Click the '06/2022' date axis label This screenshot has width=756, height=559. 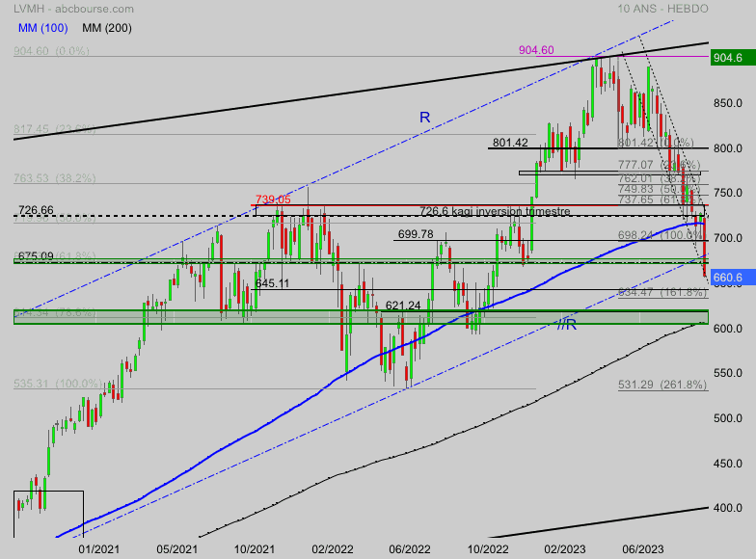pyautogui.click(x=410, y=549)
